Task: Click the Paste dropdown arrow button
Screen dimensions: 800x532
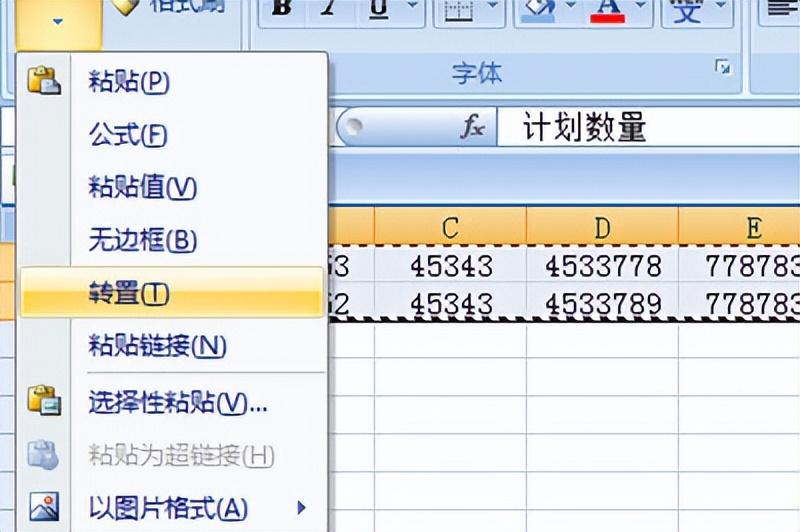Action: (x=58, y=22)
